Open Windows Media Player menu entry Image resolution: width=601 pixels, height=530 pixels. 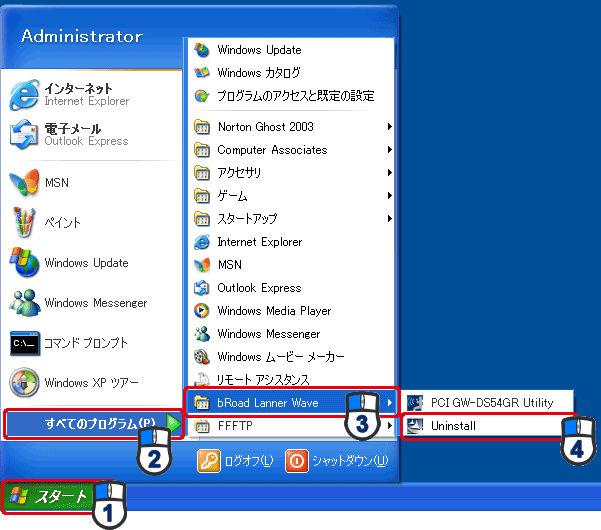click(x=291, y=311)
